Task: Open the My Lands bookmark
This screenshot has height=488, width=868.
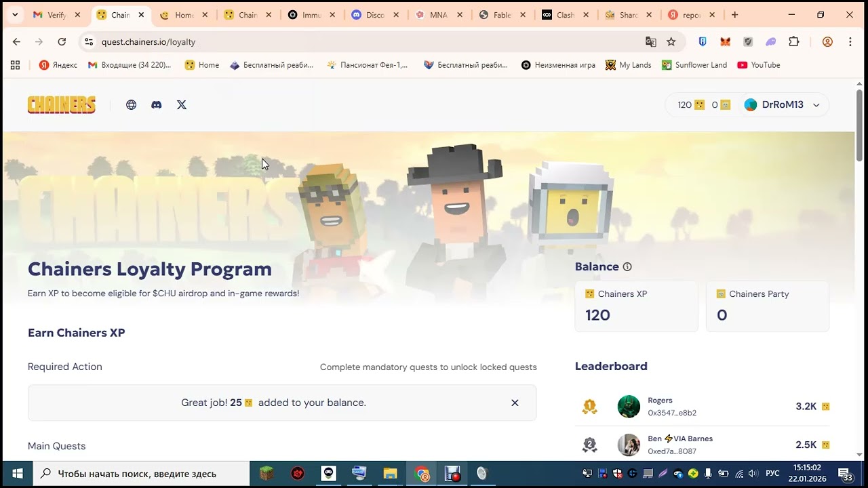Action: (x=629, y=65)
